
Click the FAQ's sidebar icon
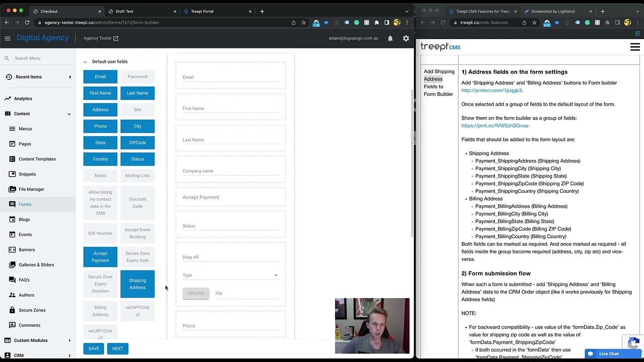click(12, 280)
